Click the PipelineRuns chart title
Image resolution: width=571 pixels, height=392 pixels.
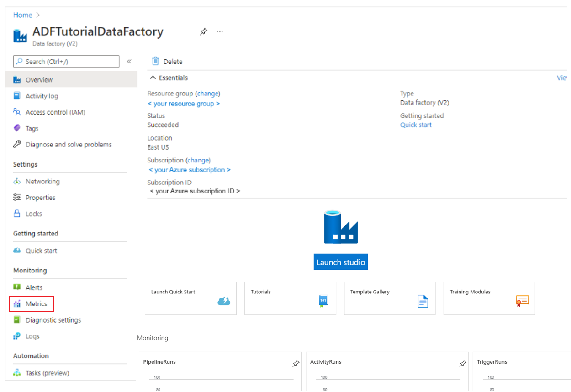point(159,362)
